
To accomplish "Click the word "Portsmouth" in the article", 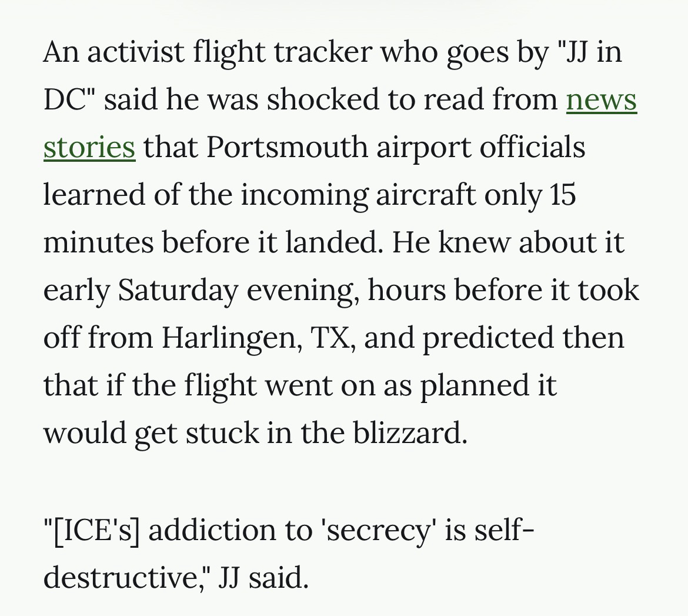I will click(287, 148).
